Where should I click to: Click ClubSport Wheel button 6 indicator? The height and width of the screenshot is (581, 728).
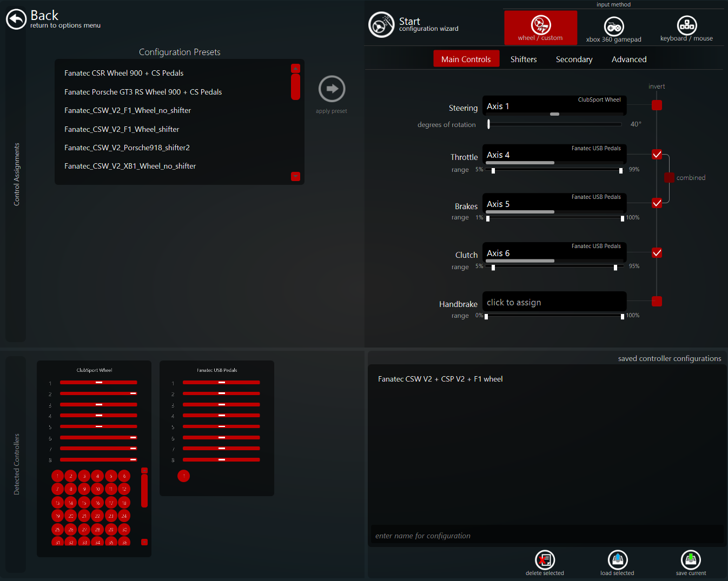click(x=124, y=476)
